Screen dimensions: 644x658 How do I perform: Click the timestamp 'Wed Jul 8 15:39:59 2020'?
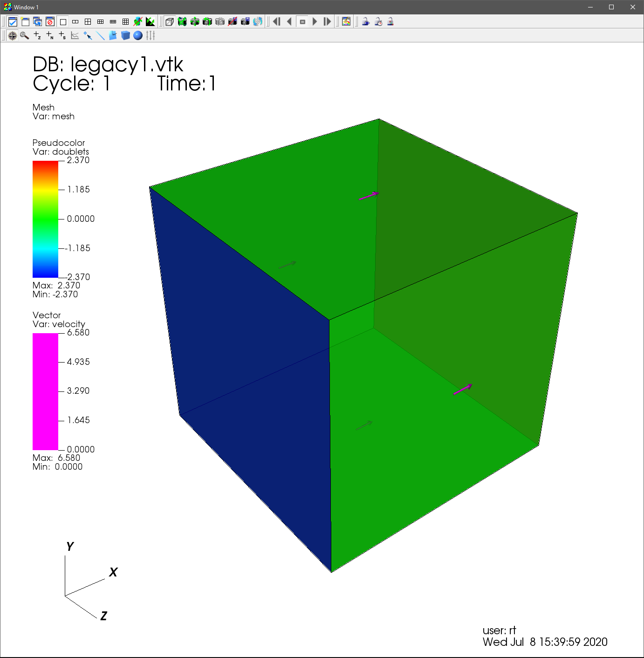point(545,642)
